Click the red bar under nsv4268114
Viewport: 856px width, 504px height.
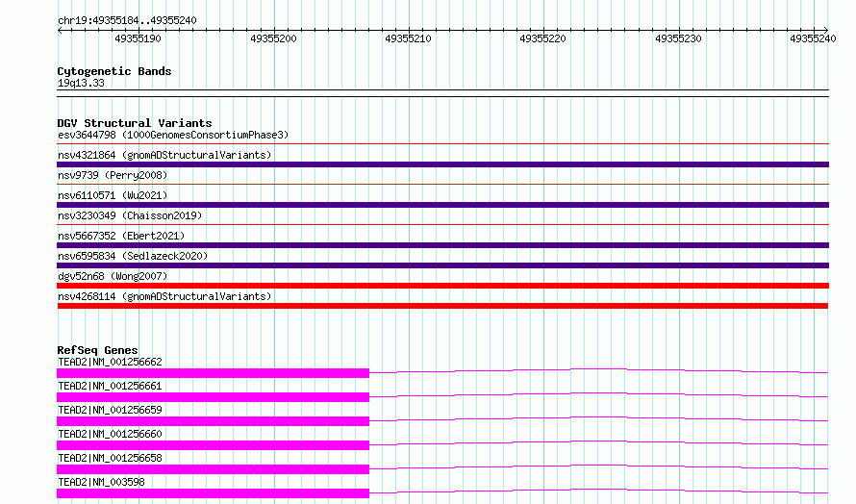[x=442, y=306]
